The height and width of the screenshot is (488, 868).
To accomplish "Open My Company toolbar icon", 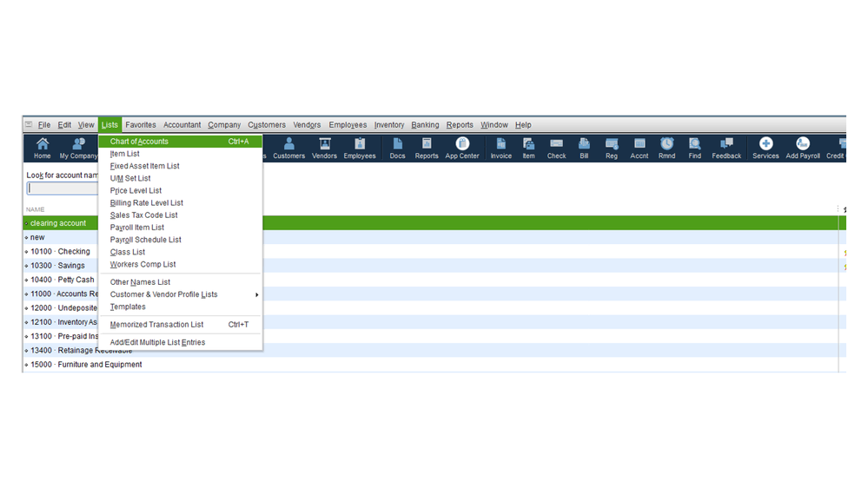I will click(x=78, y=148).
